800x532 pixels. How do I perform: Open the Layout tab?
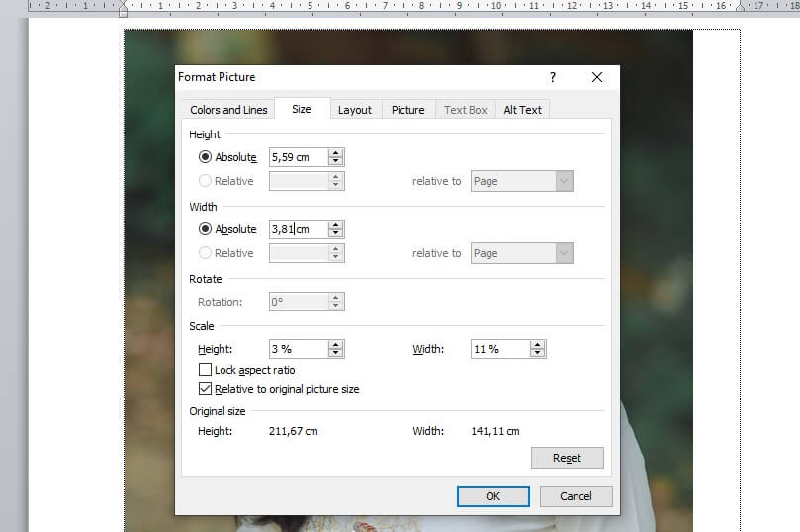coord(355,110)
